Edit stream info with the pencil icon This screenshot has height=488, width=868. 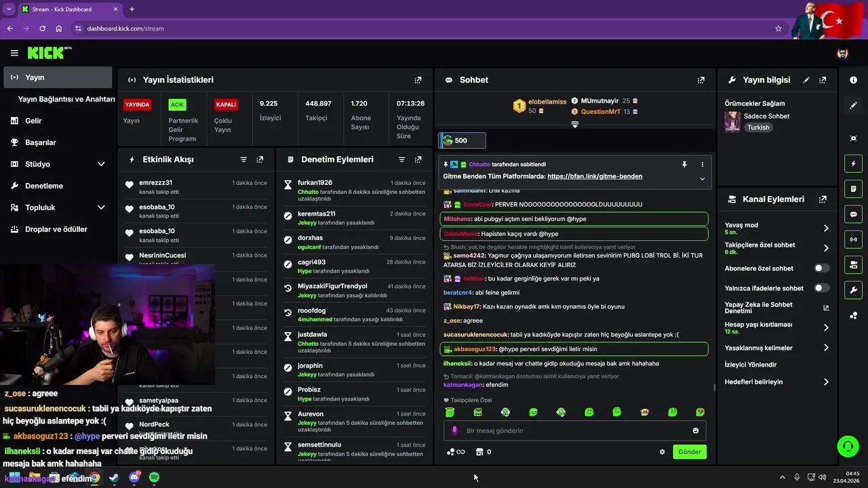[x=806, y=80]
